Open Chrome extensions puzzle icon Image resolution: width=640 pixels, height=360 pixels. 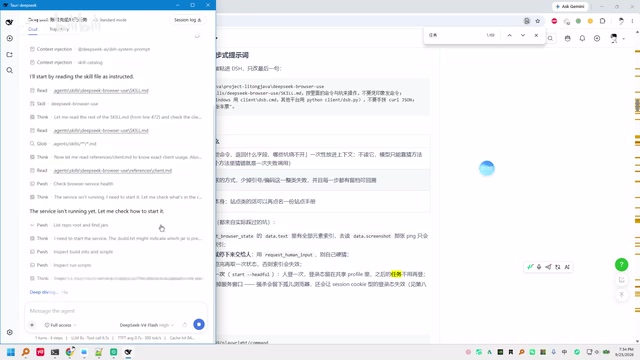602,21
